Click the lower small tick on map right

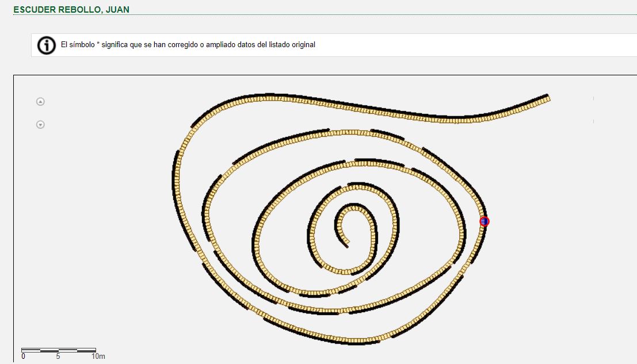[593, 121]
